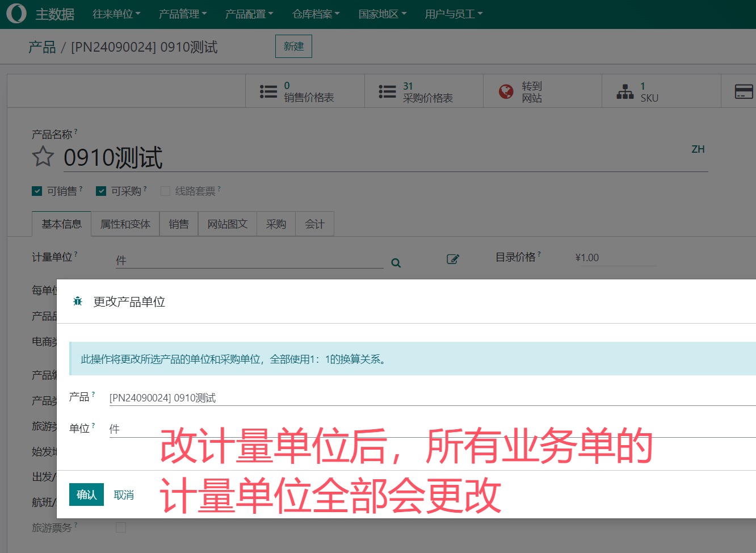Open the 采购价格表 list icon
Screen dimensions: 756x553
pyautogui.click(x=387, y=91)
